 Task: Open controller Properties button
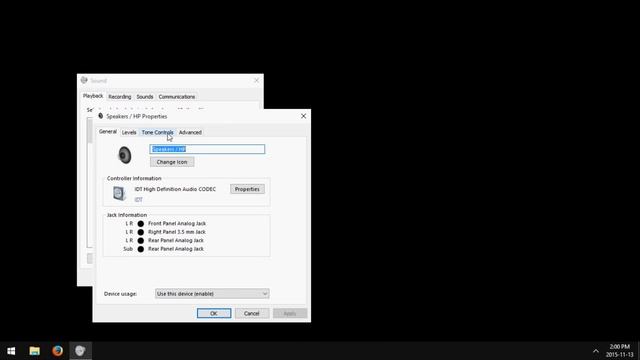point(247,189)
